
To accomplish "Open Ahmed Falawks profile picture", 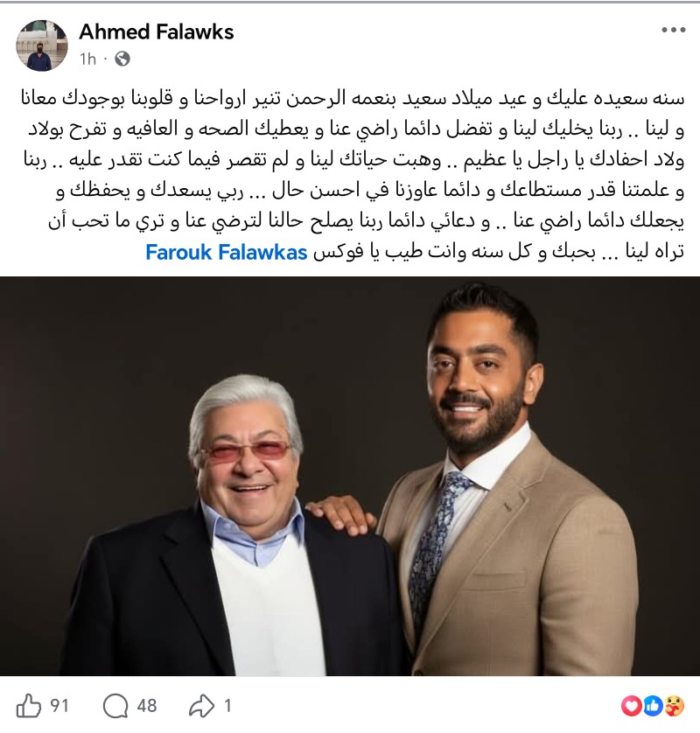I will pyautogui.click(x=42, y=45).
